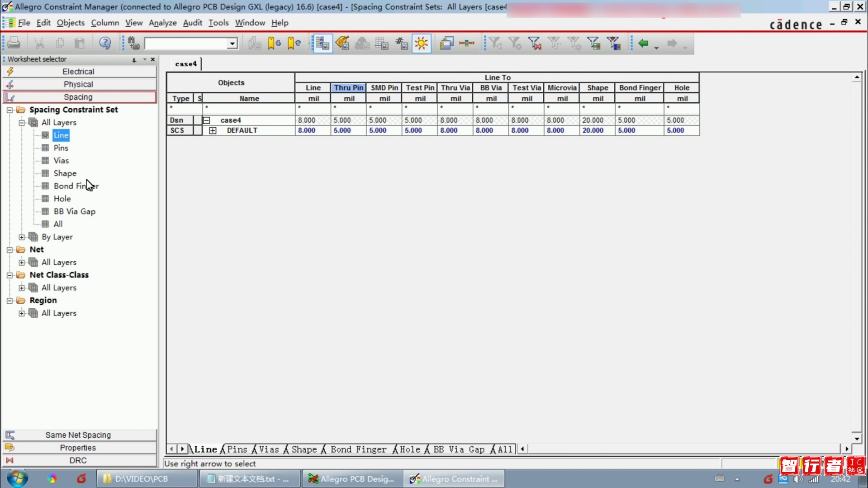Image resolution: width=868 pixels, height=488 pixels.
Task: Click the grid table toolbar icon
Action: pyautogui.click(x=382, y=43)
